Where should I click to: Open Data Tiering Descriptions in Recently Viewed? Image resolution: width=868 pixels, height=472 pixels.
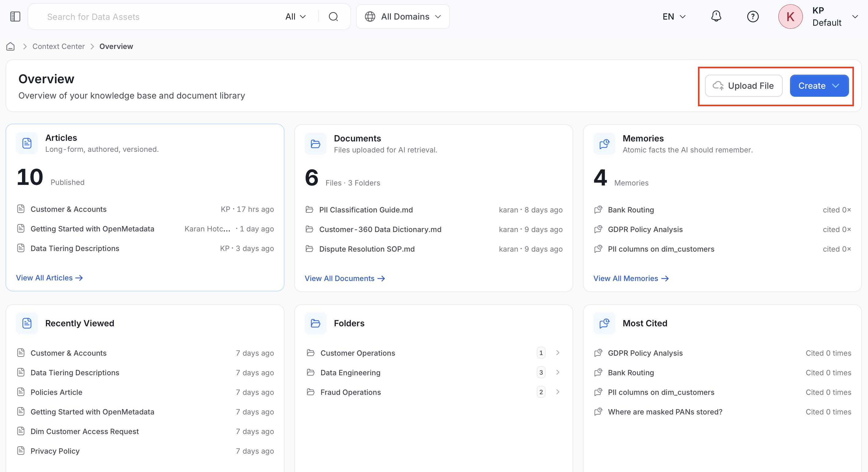pyautogui.click(x=75, y=373)
